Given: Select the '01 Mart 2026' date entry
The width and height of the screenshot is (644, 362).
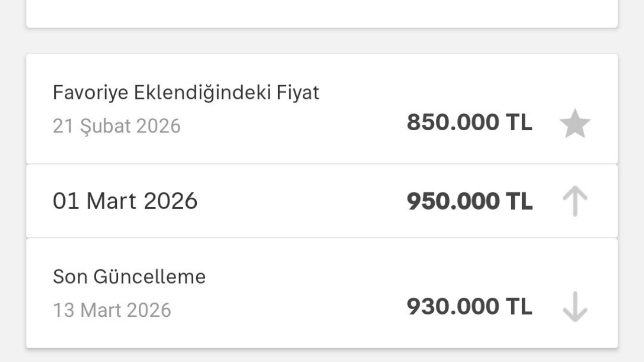Looking at the screenshot, I should point(125,201).
